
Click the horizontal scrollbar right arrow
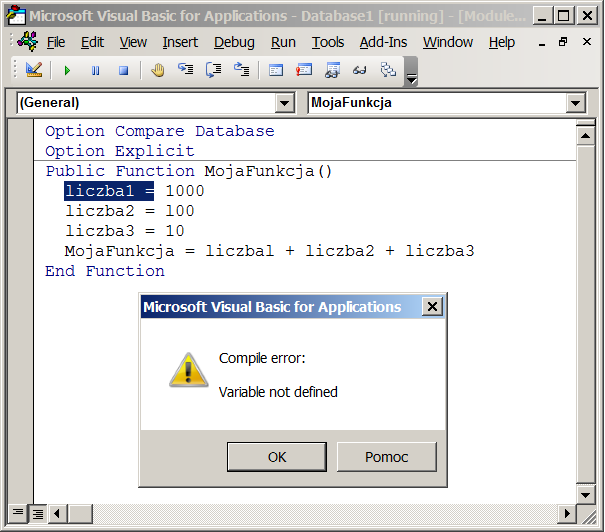566,513
